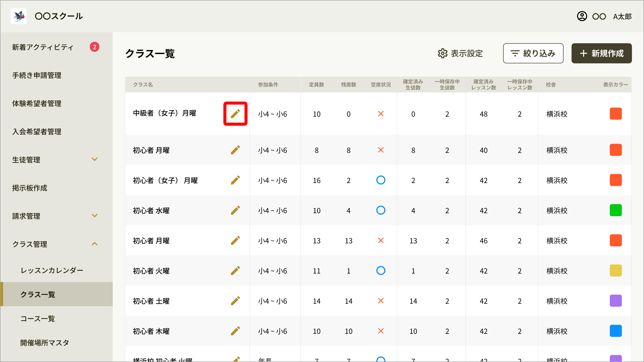
Task: Click pencil icon beside 初心者 土曜
Action: 235,301
